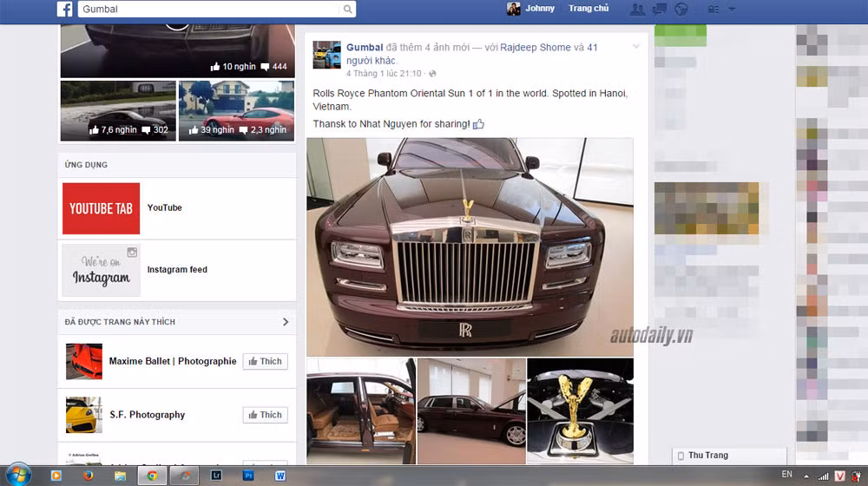Click Gumbal page avatar on the post
868x486 pixels.
click(x=326, y=55)
